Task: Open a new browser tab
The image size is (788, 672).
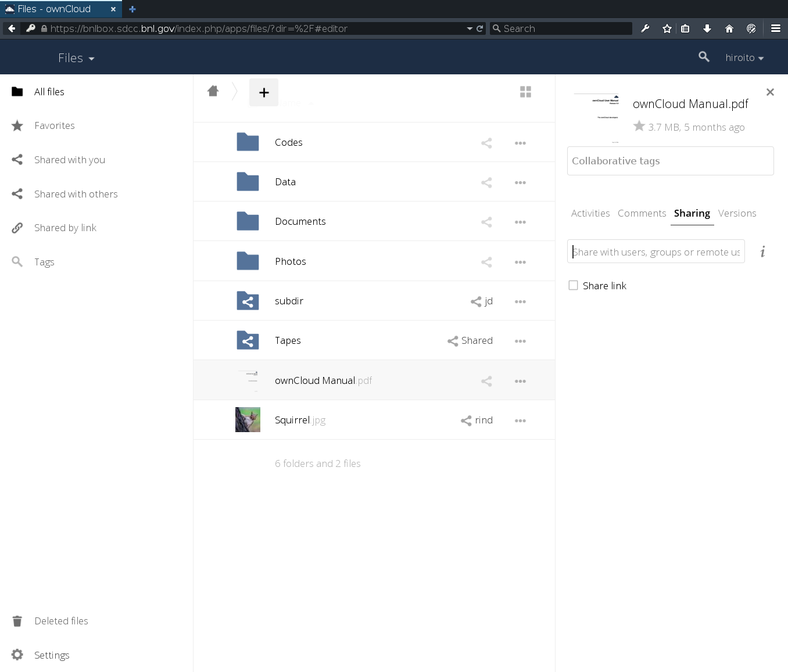Action: [132, 9]
